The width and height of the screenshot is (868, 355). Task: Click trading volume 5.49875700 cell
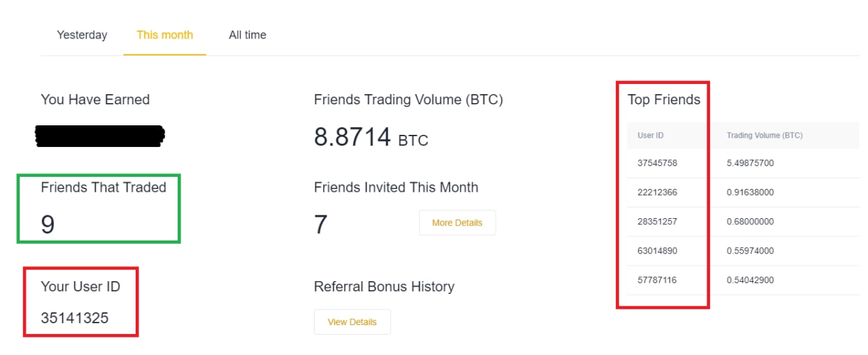coord(750,163)
